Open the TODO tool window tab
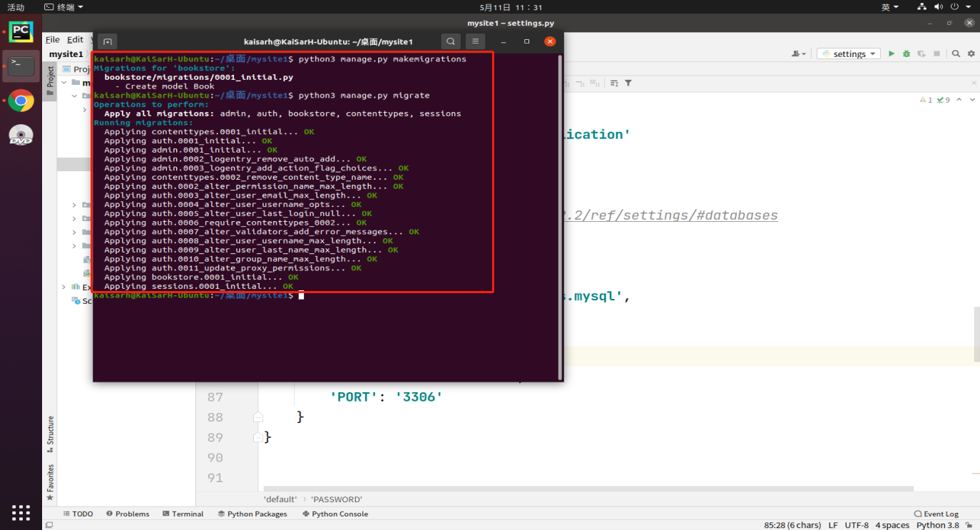 [78, 514]
